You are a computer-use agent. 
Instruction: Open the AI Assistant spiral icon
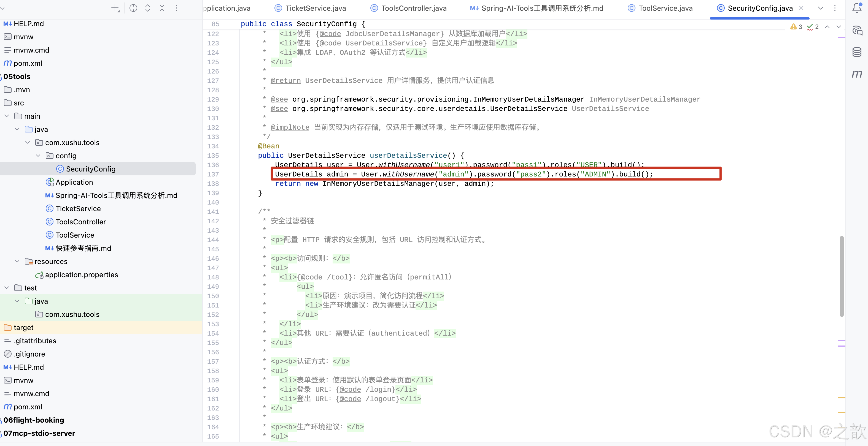(857, 30)
